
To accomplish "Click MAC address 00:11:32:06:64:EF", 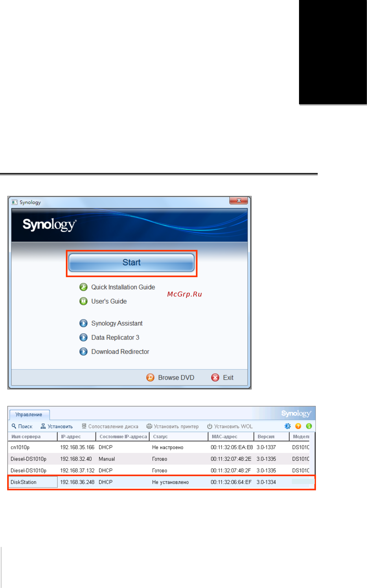I will [231, 482].
